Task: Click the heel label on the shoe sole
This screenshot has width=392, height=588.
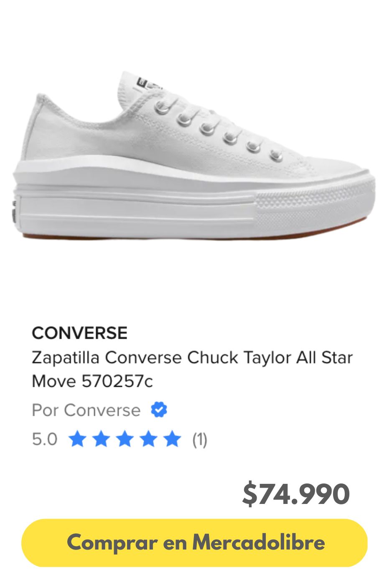Action: 15,212
